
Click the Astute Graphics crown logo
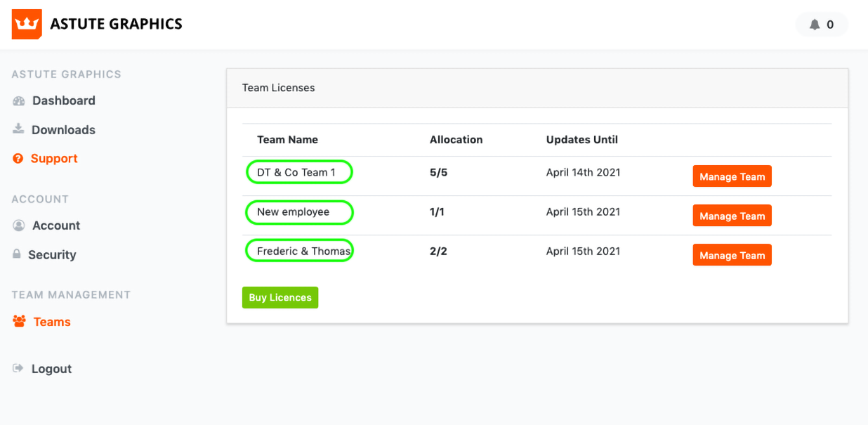(x=27, y=24)
